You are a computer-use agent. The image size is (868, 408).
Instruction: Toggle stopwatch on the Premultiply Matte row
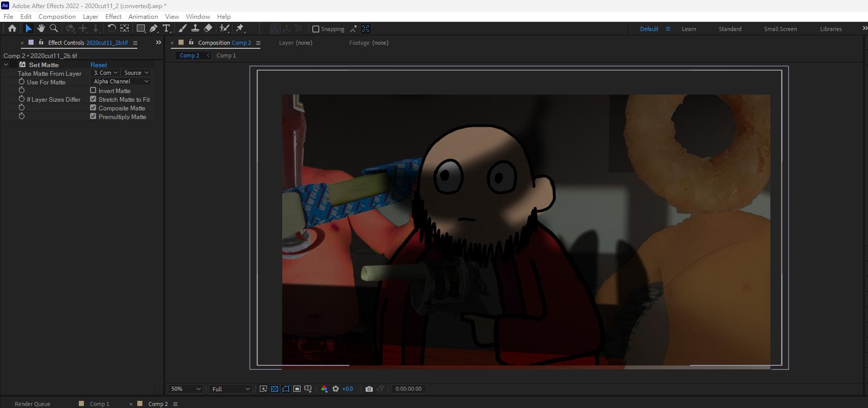tap(21, 116)
